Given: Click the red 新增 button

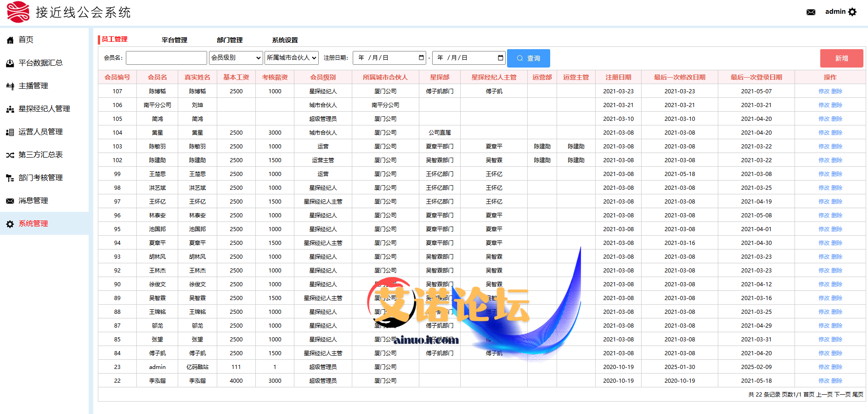Looking at the screenshot, I should (x=841, y=58).
